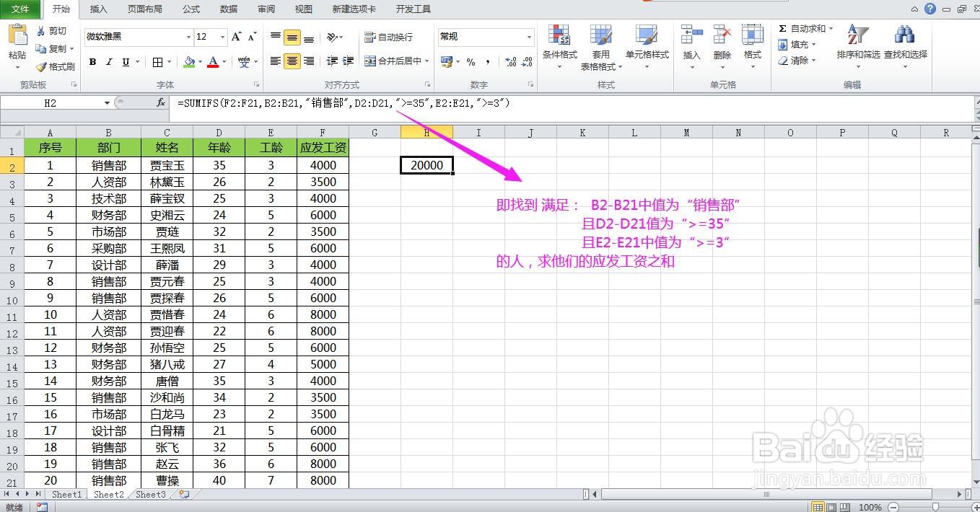
Task: Open Conditional Formatting (条件格式)
Action: 560,48
